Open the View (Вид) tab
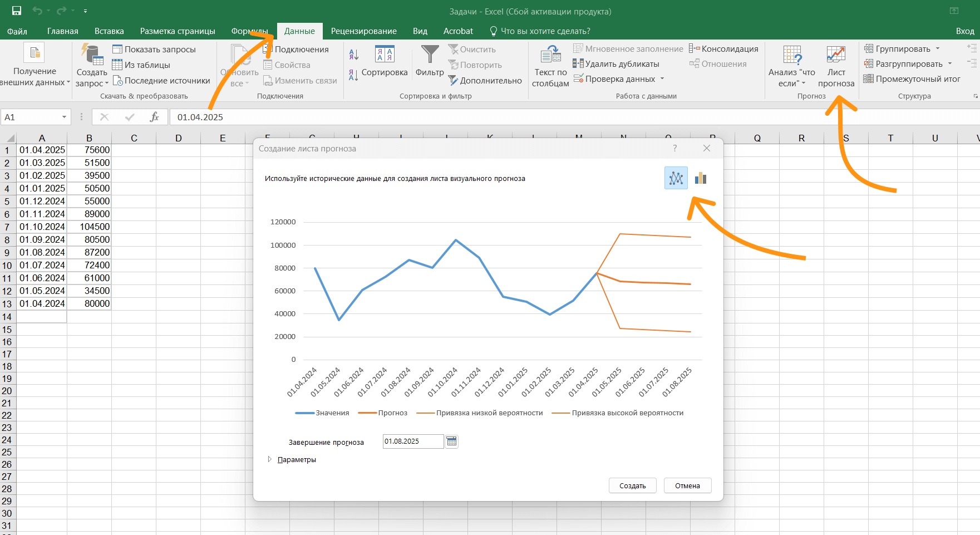 [420, 31]
